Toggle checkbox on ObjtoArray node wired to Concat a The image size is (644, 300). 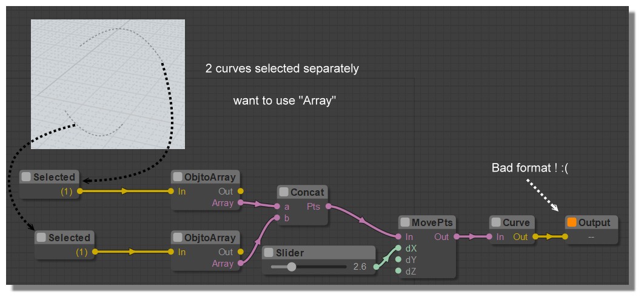[178, 177]
